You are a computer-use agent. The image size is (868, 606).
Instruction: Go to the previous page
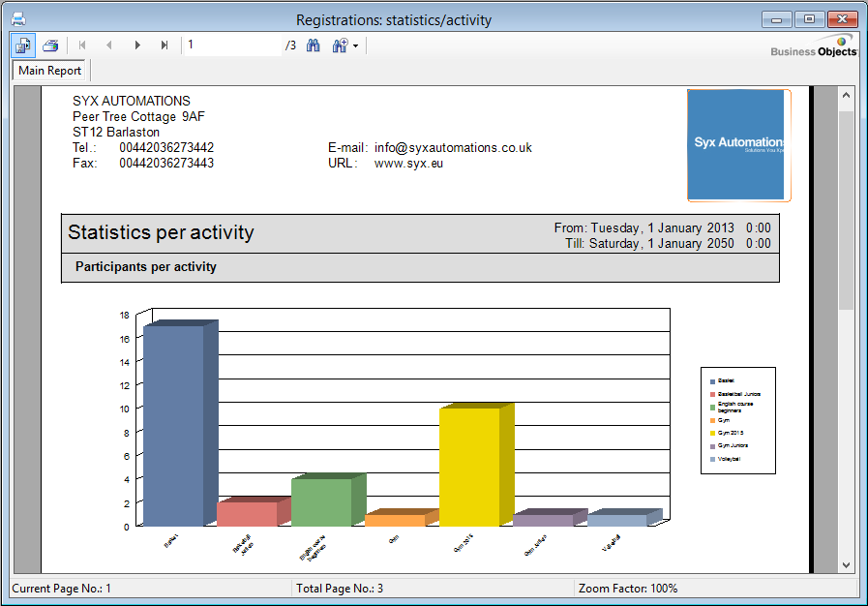coord(109,45)
